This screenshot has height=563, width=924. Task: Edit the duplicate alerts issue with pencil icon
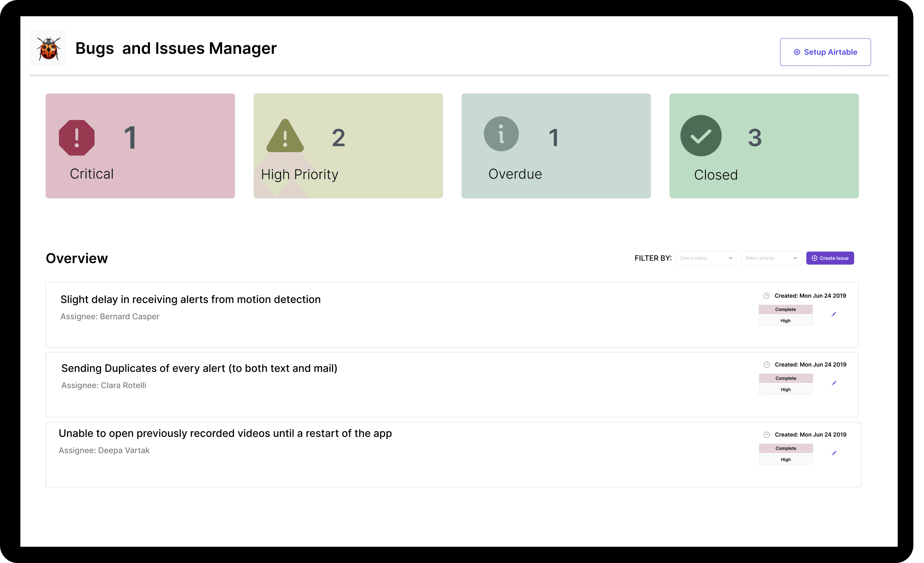[x=834, y=383]
